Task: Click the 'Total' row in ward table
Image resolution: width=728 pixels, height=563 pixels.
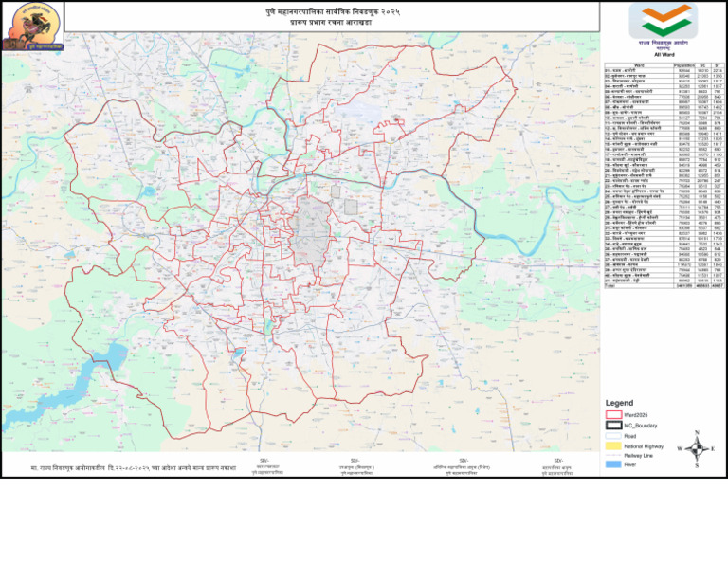Action: [x=664, y=286]
